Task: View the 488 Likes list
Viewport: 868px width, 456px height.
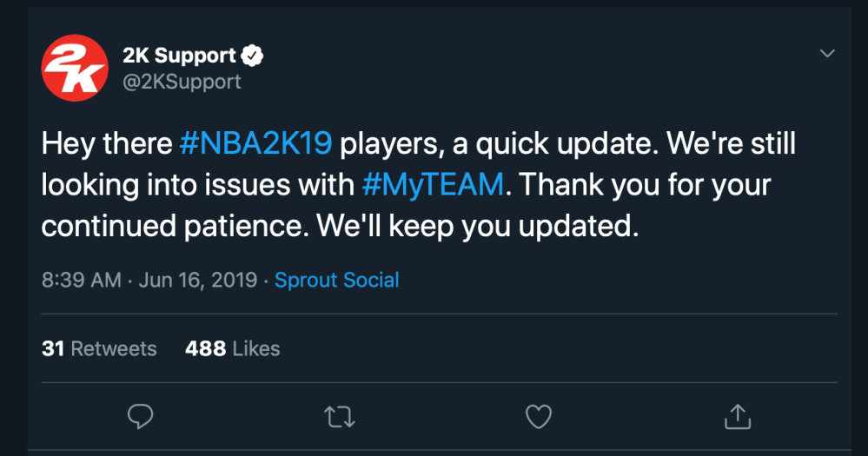Action: (x=232, y=349)
